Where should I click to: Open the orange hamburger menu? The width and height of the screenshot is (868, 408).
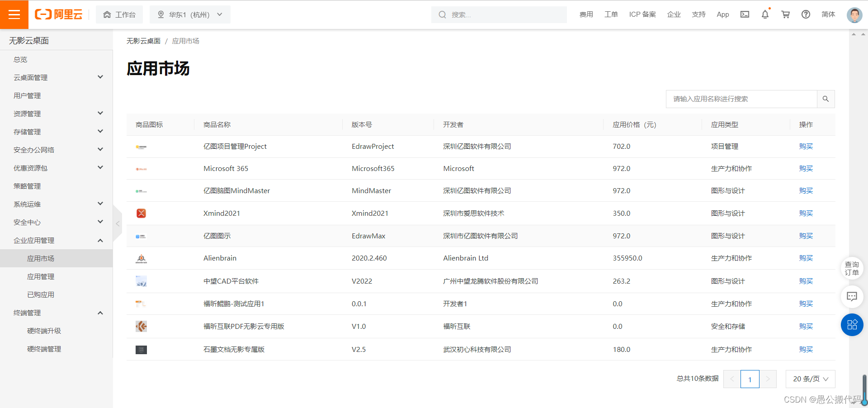(x=14, y=14)
